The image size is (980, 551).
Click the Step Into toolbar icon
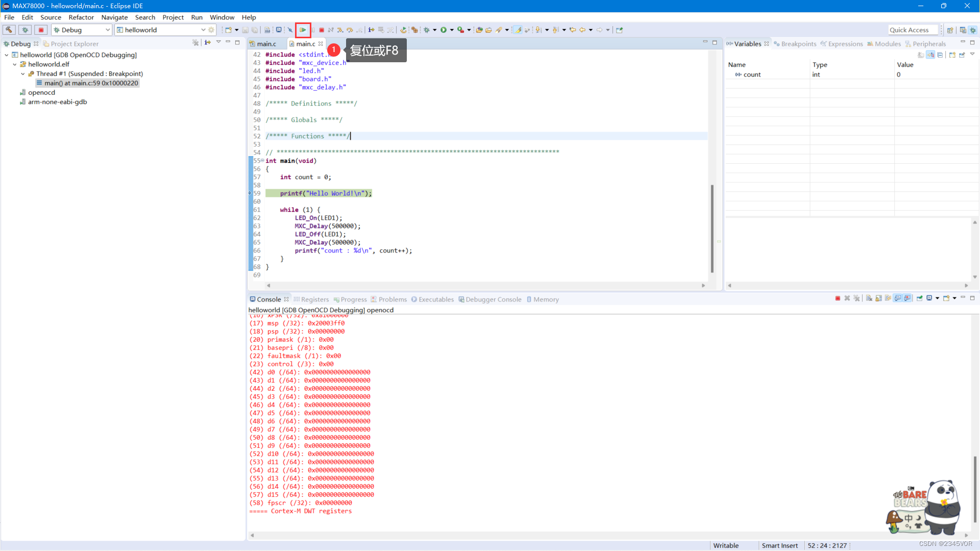[340, 30]
